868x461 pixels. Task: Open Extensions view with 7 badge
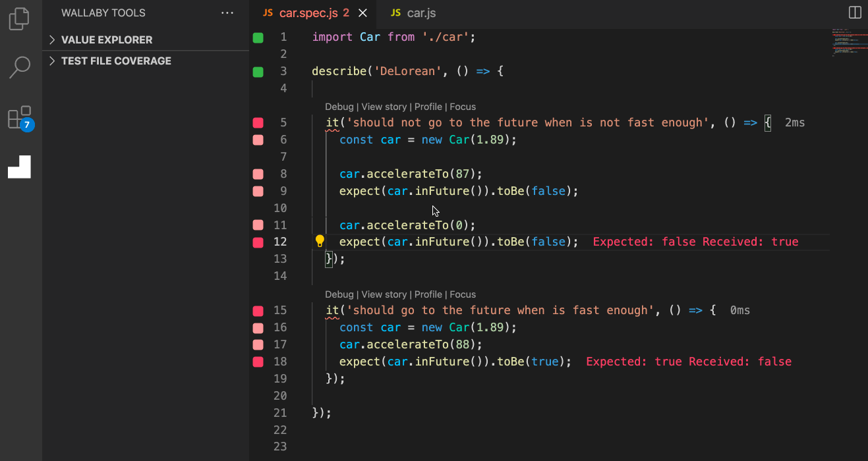pyautogui.click(x=20, y=119)
